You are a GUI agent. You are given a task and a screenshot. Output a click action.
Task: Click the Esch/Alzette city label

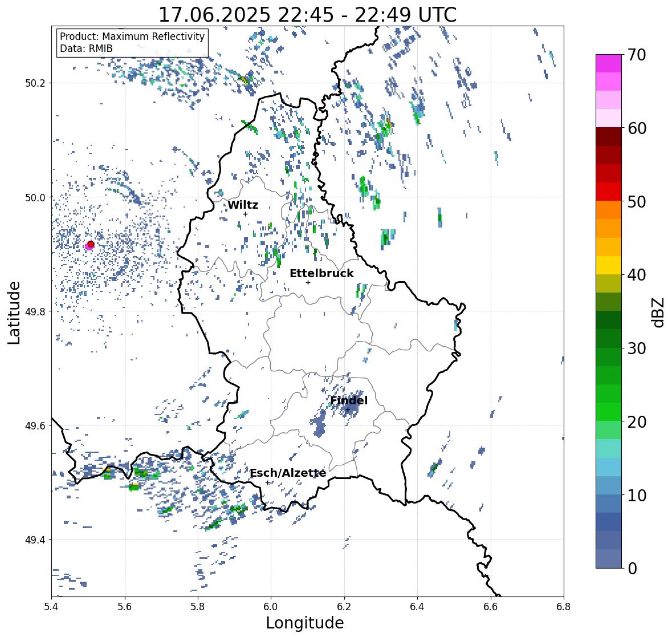point(288,473)
